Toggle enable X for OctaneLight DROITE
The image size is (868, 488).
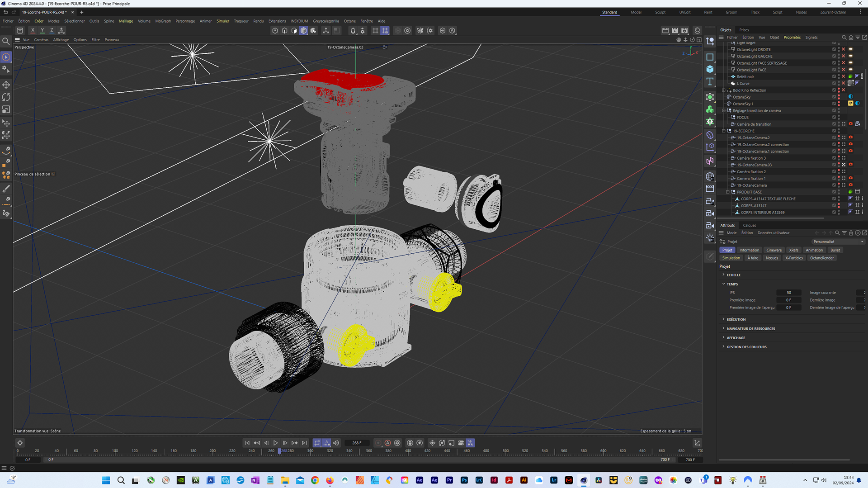coord(844,50)
